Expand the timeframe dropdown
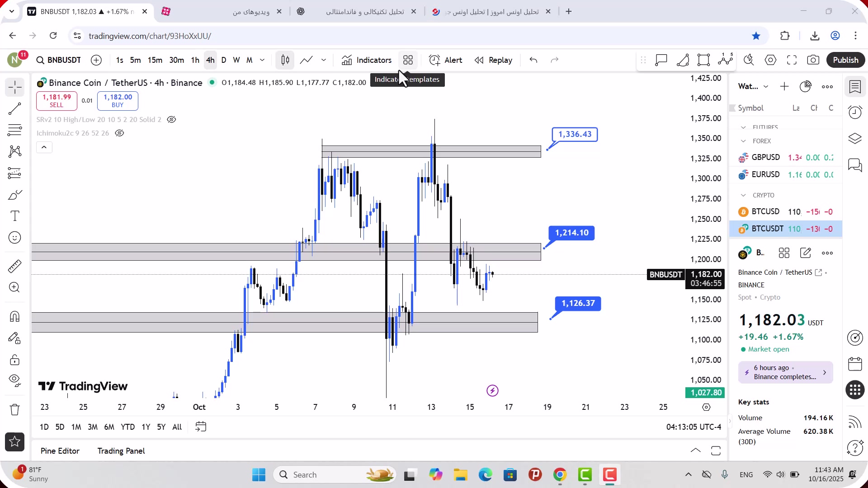This screenshot has height=488, width=868. [x=262, y=60]
